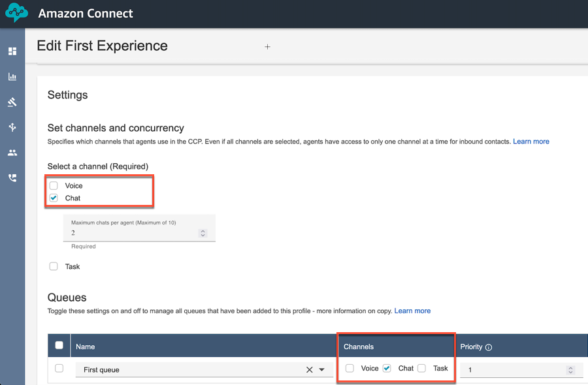
Task: Open the Users icon in sidebar
Action: click(12, 153)
